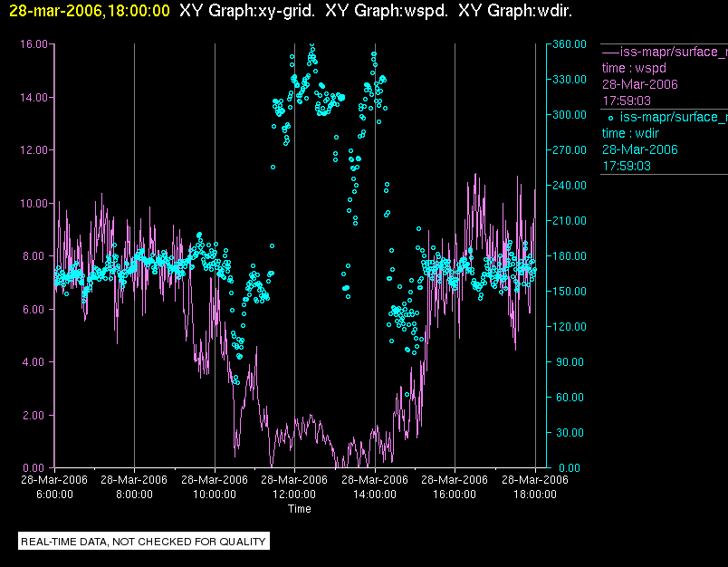This screenshot has width=728, height=567.
Task: Click the 8:00:00 time axis label
Action: [134, 495]
